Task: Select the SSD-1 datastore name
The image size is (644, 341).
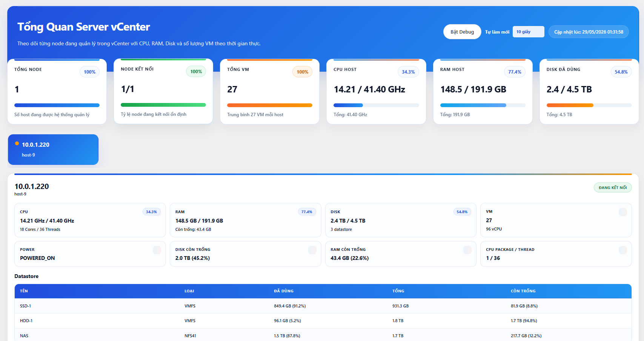Action: click(26, 306)
